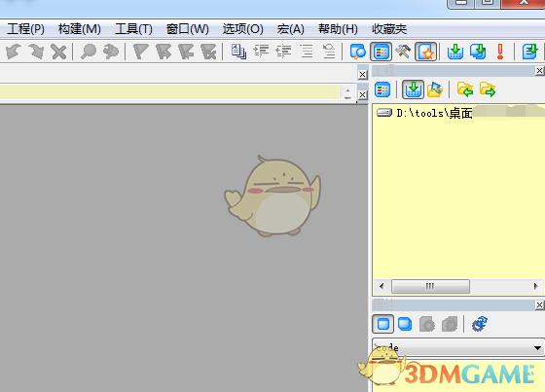Close the yellow input bar with its X
The image size is (545, 392).
point(362,94)
